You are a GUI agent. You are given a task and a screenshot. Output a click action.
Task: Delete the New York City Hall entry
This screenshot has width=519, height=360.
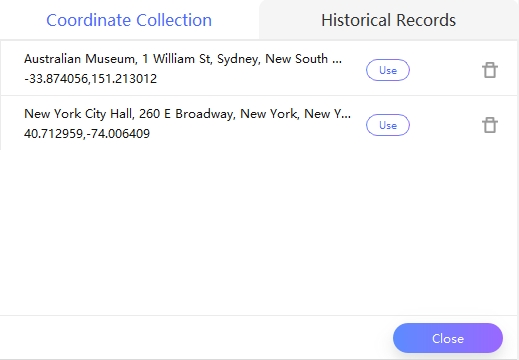(x=490, y=125)
